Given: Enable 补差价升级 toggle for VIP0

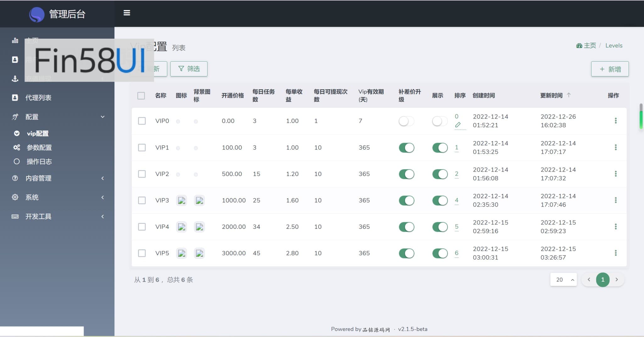Looking at the screenshot, I should tap(406, 121).
